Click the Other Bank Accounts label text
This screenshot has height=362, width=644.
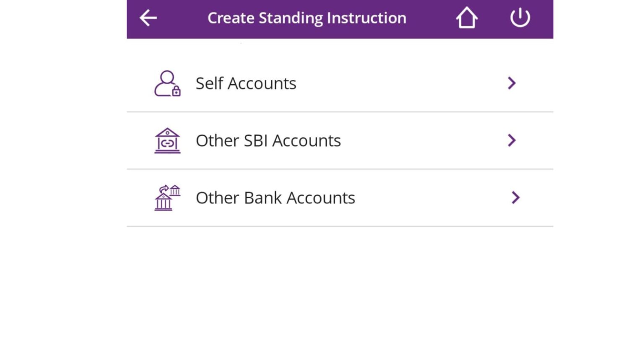(x=275, y=197)
